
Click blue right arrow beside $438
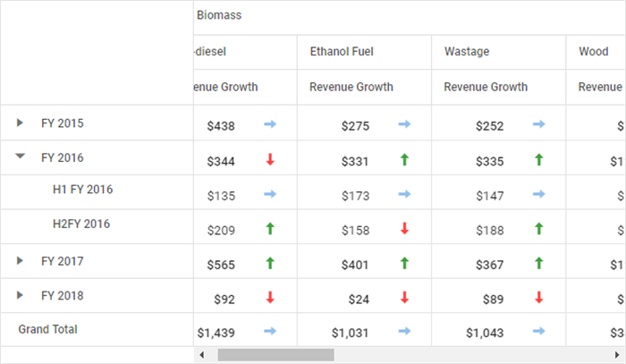(270, 125)
